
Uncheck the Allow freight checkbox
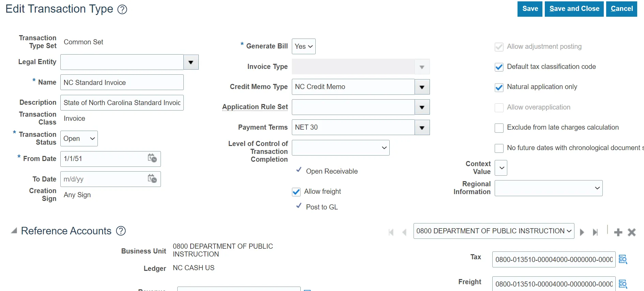click(x=296, y=192)
